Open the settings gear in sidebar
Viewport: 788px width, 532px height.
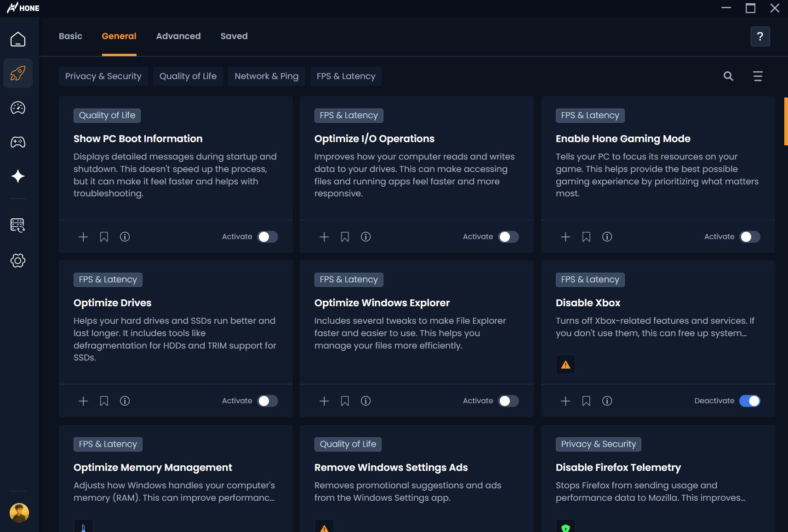[18, 261]
